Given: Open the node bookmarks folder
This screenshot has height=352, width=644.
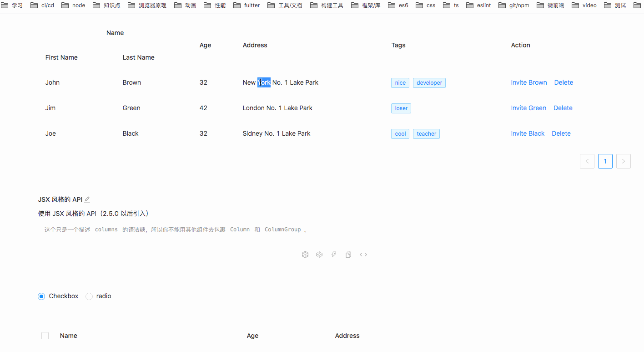Looking at the screenshot, I should coord(73,5).
